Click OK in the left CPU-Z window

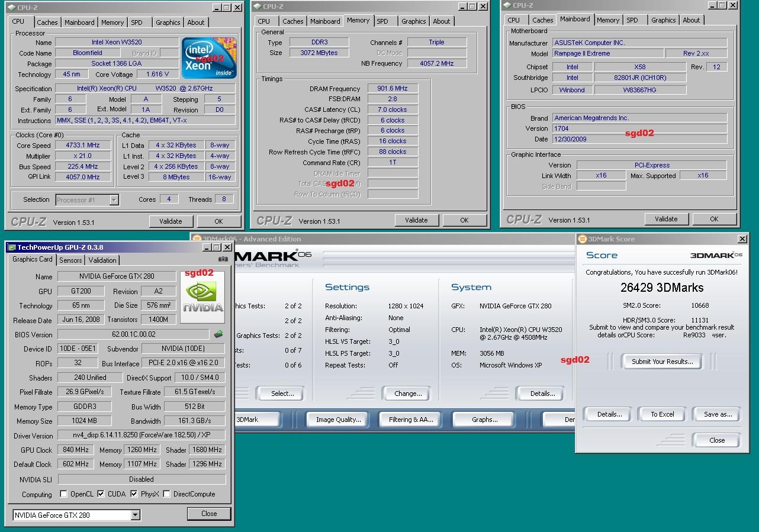(218, 221)
